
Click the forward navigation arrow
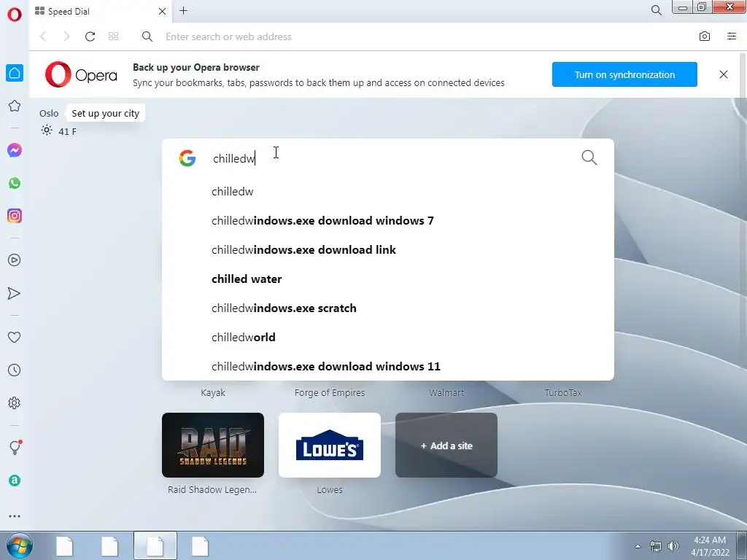tap(66, 36)
